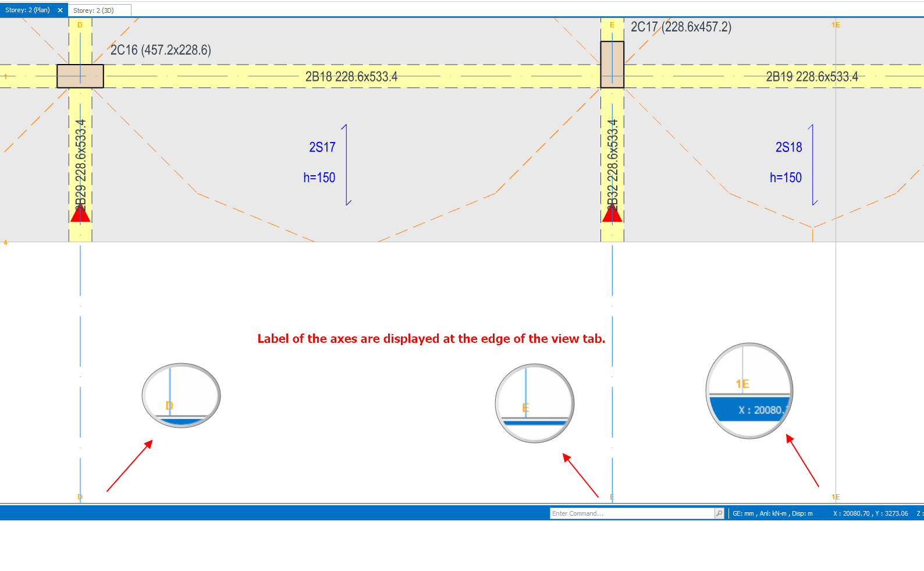Click the X/Y coordinate readout in status bar

[x=870, y=513]
